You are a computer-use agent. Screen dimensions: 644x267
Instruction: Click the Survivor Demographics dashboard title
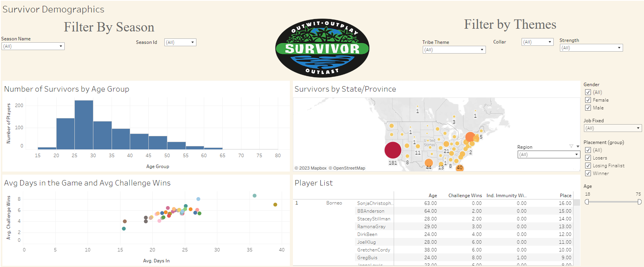coord(53,9)
